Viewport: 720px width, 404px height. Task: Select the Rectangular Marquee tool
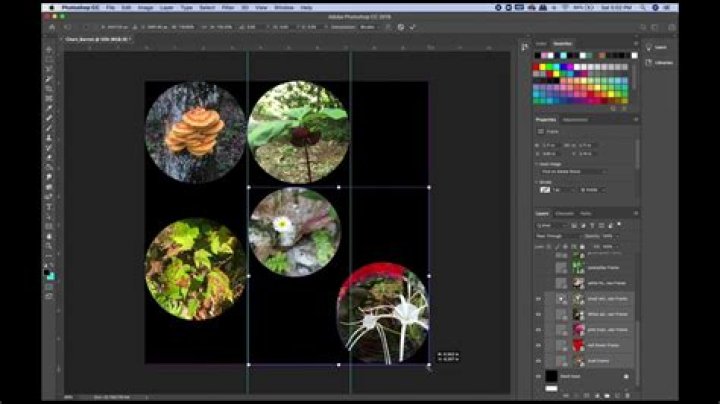(49, 59)
